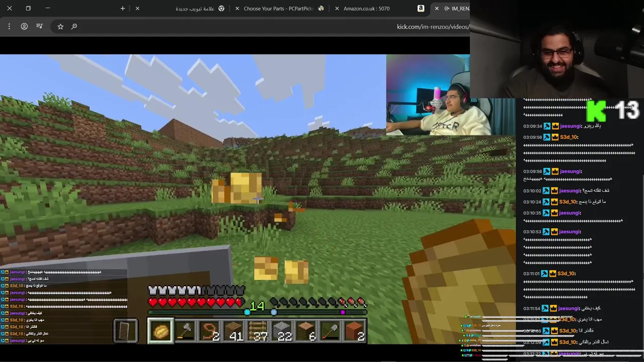644x362 pixels.
Task: Click the red hearts health bar
Action: pos(196,302)
